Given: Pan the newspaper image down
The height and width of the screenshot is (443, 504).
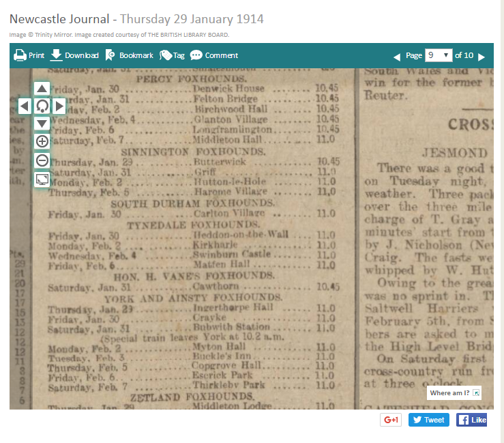Looking at the screenshot, I should point(42,124).
